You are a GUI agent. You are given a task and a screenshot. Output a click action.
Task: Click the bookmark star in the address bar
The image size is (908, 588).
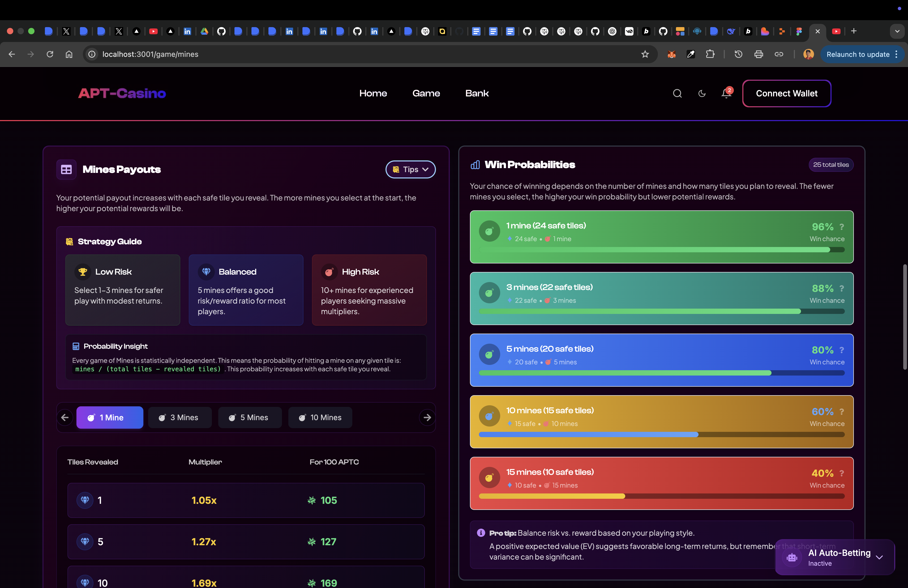click(x=645, y=54)
